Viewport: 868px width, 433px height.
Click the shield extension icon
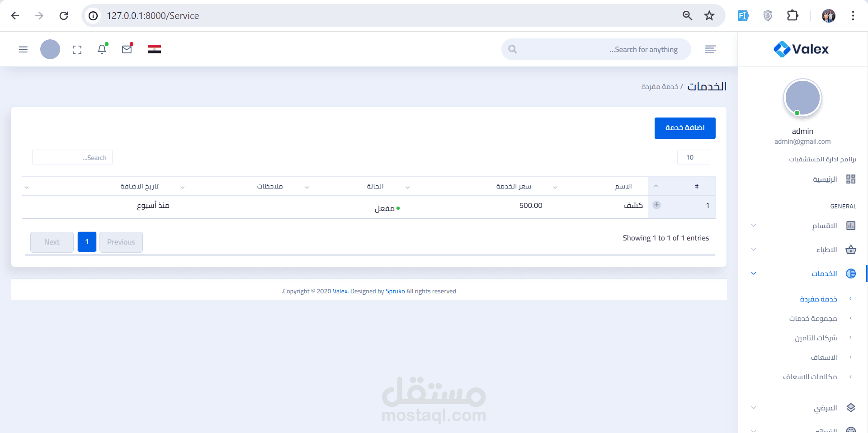coord(768,16)
